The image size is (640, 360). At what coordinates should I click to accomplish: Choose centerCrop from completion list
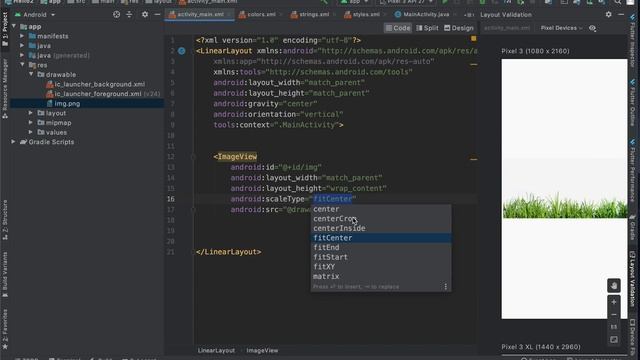coord(381,219)
